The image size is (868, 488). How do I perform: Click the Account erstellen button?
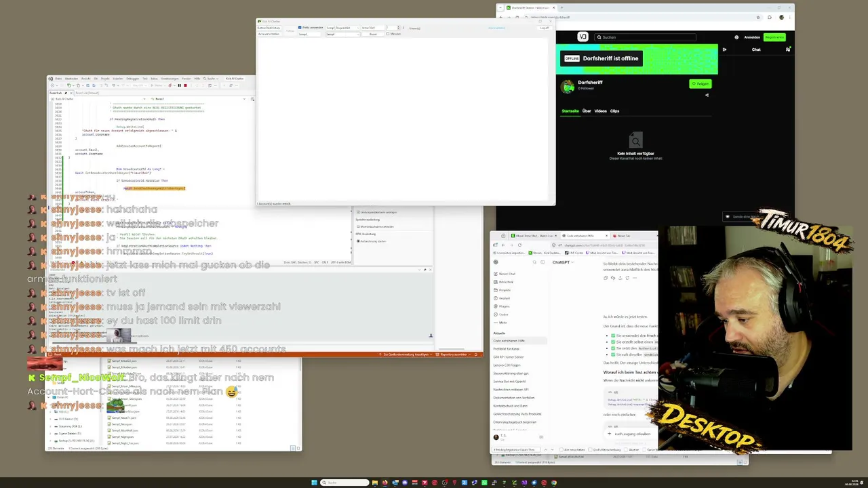[x=269, y=34]
